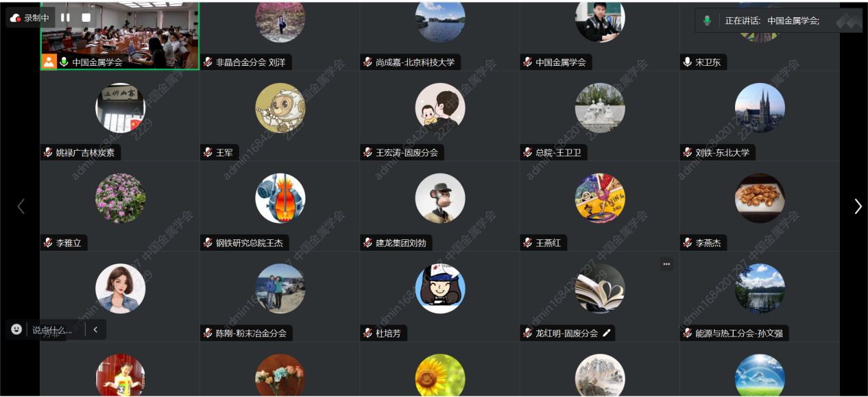Click the orange host icon on 中国金属学会 video
Image resolution: width=868 pixels, height=397 pixels.
[49, 62]
